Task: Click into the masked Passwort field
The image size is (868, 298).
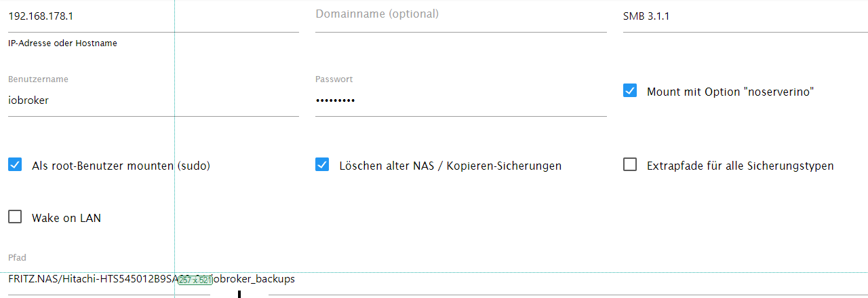Action: pyautogui.click(x=461, y=100)
